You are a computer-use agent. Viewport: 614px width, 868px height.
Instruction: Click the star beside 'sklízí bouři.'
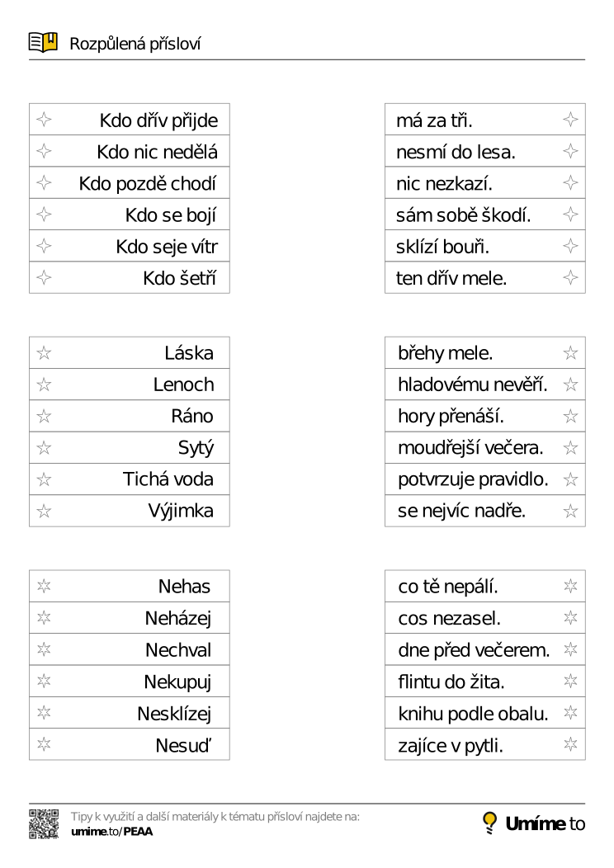point(570,247)
